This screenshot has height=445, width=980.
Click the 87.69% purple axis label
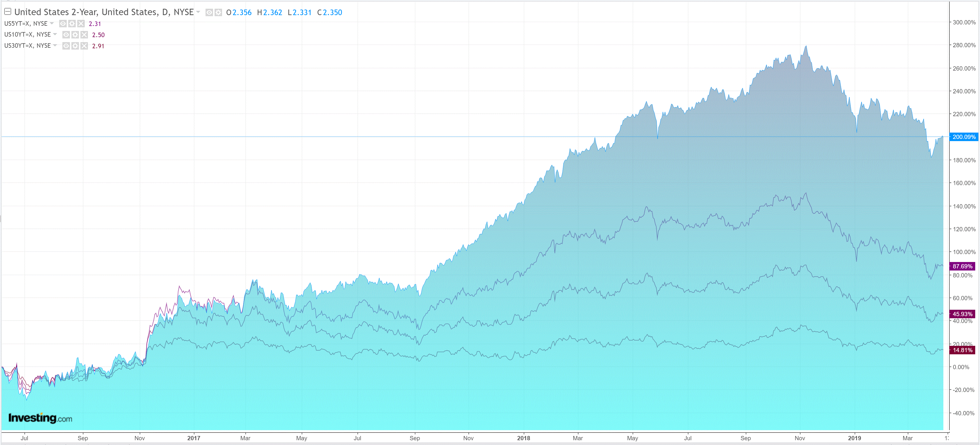click(962, 267)
